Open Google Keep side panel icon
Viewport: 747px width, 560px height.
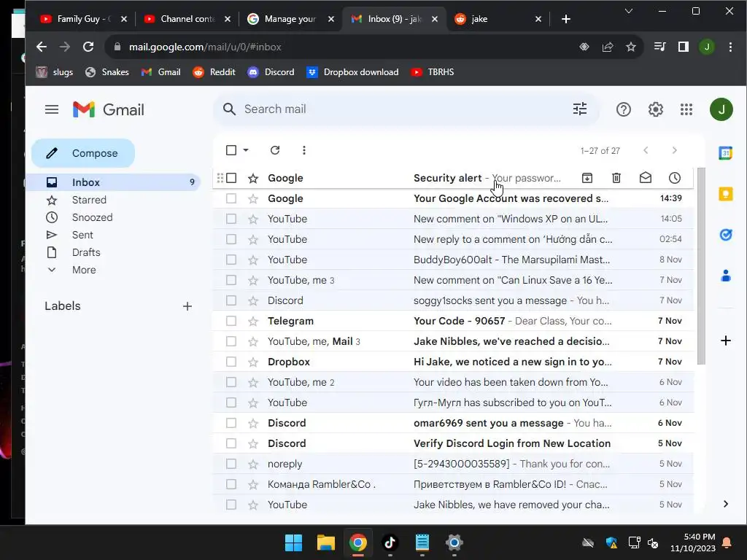pos(725,194)
